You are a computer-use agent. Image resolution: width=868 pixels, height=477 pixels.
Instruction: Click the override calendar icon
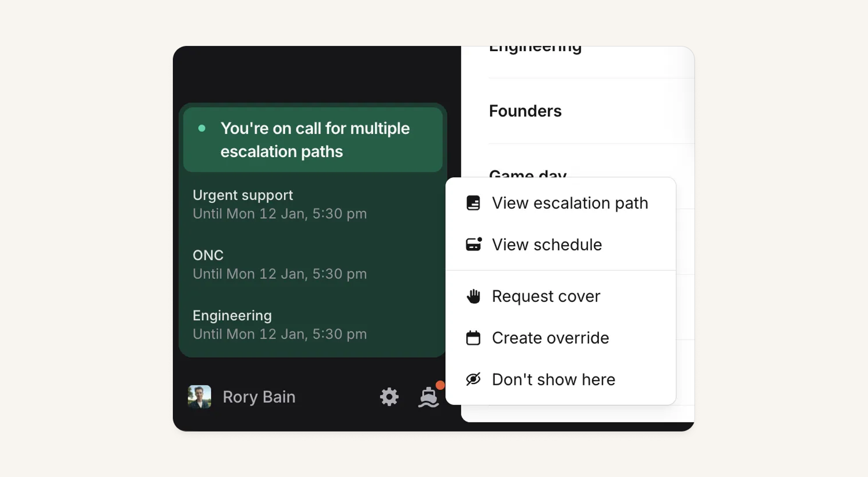coord(473,338)
